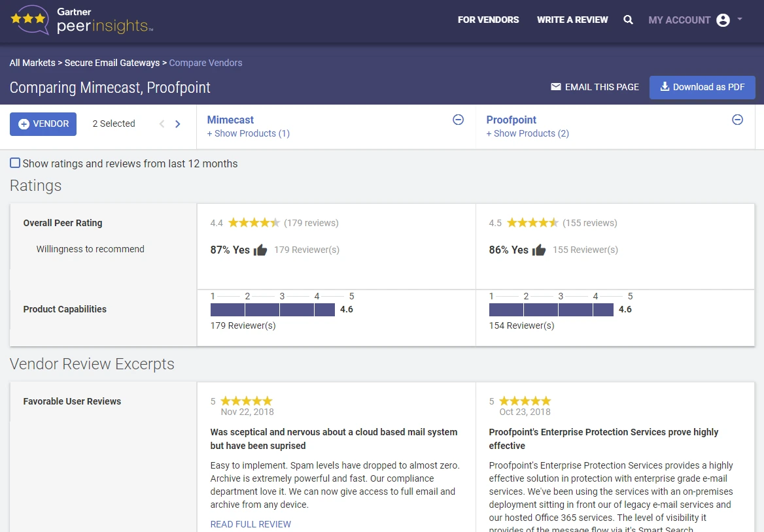Click the next vendors right chevron
This screenshot has width=764, height=532.
[x=178, y=124]
